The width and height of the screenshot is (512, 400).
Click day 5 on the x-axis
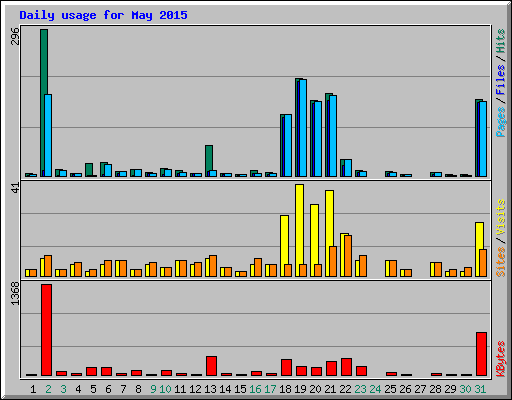point(93,389)
